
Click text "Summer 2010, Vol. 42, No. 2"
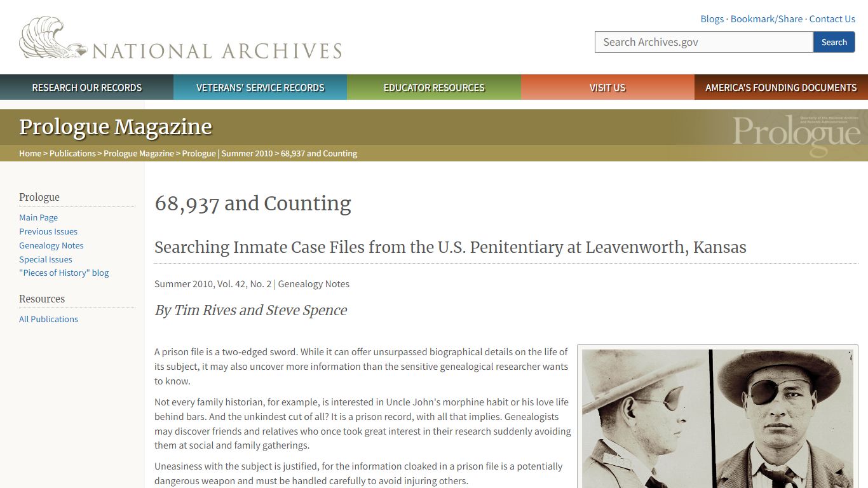click(213, 284)
